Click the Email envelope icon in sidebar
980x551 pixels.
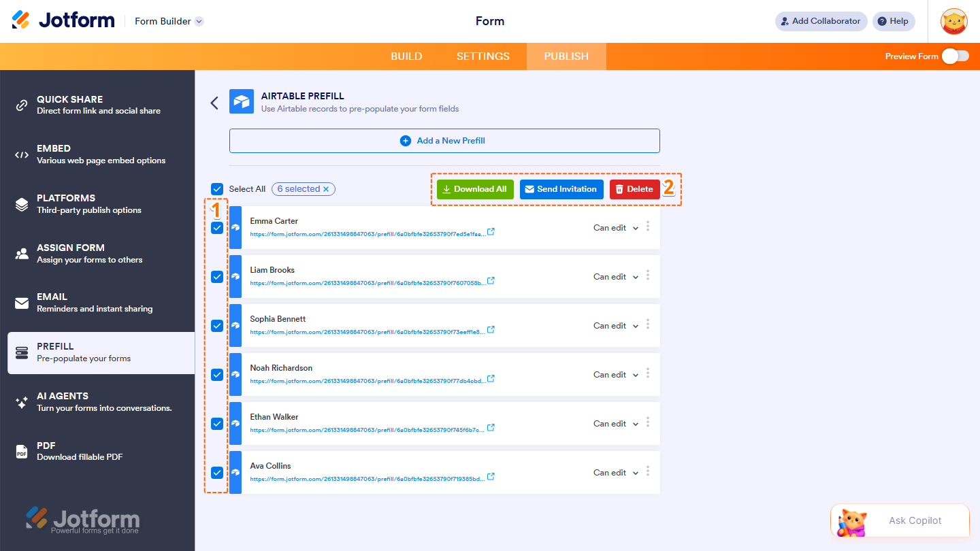tap(22, 303)
